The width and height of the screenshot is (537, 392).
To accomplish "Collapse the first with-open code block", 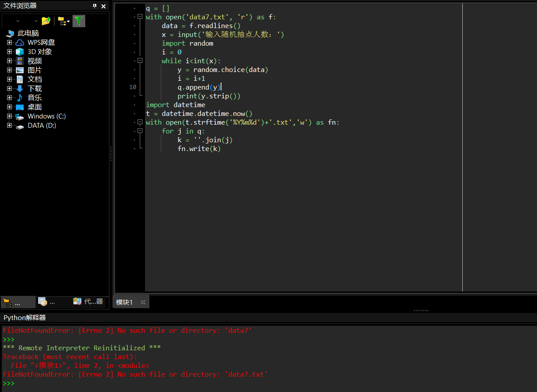I will 140,17.
